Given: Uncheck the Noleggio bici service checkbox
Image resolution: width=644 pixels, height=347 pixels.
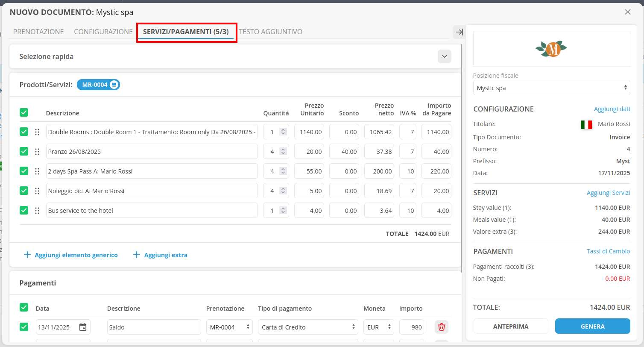Looking at the screenshot, I should pos(24,191).
